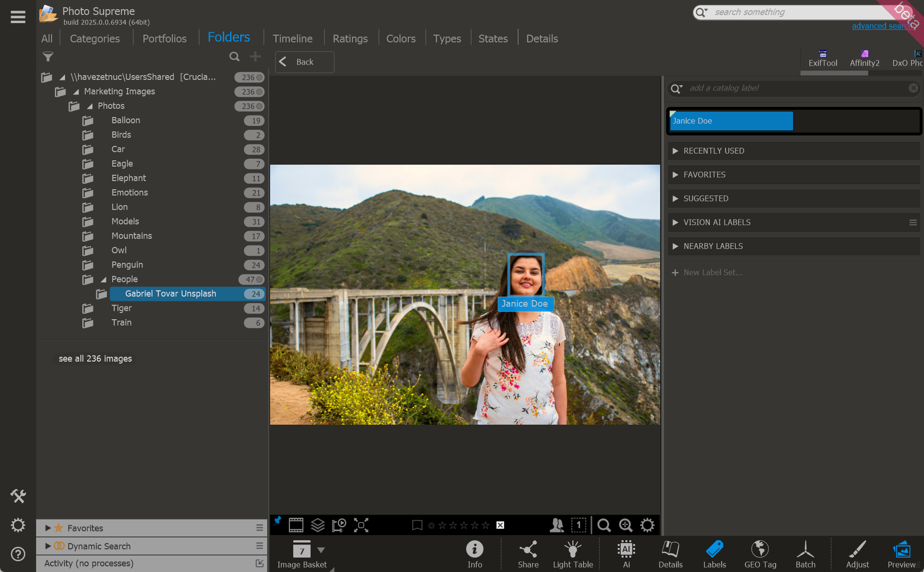Image resolution: width=924 pixels, height=572 pixels.
Task: Open the tools wrench icon in sidebar
Action: pos(18,496)
